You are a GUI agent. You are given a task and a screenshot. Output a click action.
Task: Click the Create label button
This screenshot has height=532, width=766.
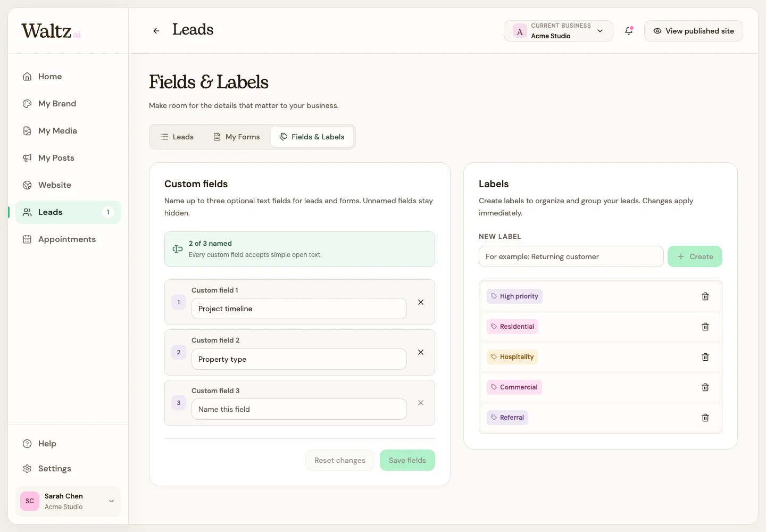pyautogui.click(x=695, y=256)
